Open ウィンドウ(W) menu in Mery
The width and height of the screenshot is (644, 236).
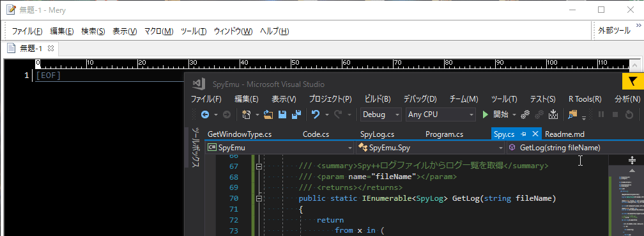(233, 31)
